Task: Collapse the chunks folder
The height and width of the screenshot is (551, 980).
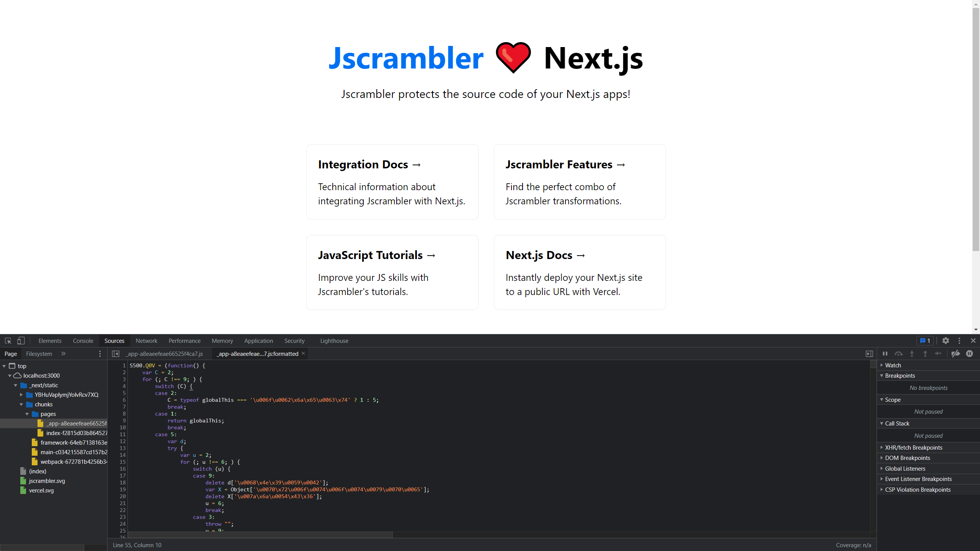Action: pyautogui.click(x=21, y=404)
